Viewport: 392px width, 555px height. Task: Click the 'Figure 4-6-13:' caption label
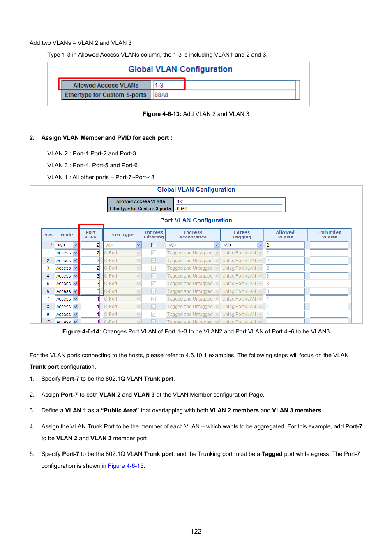(x=162, y=114)
